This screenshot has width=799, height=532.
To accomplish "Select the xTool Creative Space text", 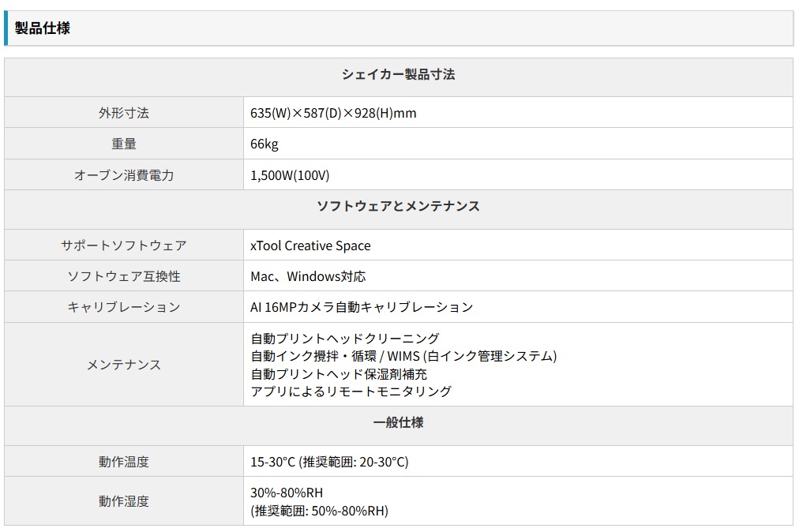I will [x=310, y=245].
